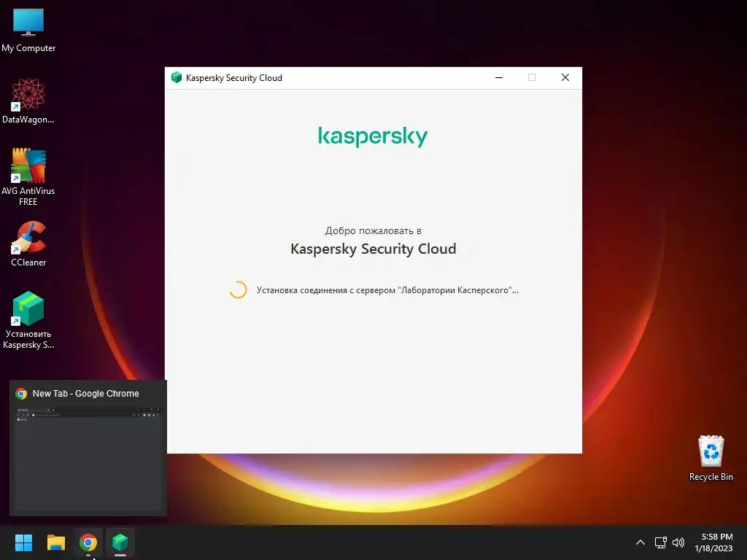Select the AVG AntiVirus FREE shortcut
This screenshot has height=560, width=747.
point(28,177)
